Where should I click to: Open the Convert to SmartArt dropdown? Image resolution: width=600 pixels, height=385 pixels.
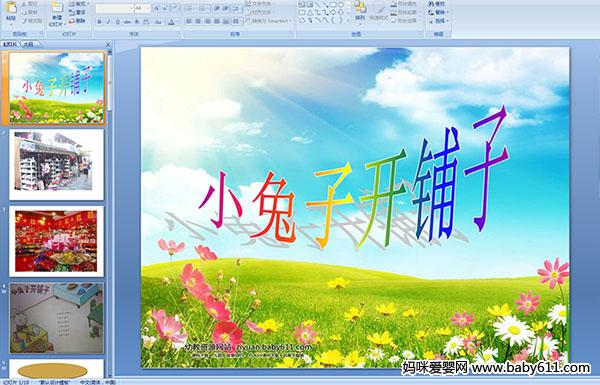269,21
